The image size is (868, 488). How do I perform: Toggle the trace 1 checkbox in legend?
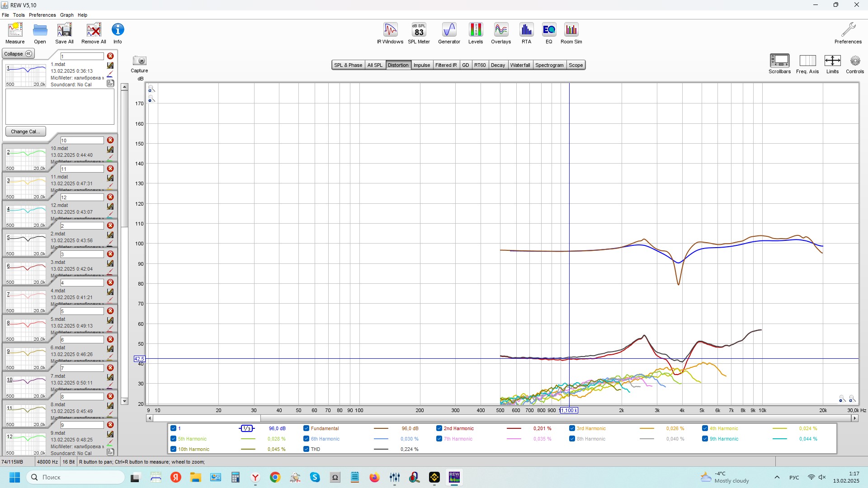(173, 428)
